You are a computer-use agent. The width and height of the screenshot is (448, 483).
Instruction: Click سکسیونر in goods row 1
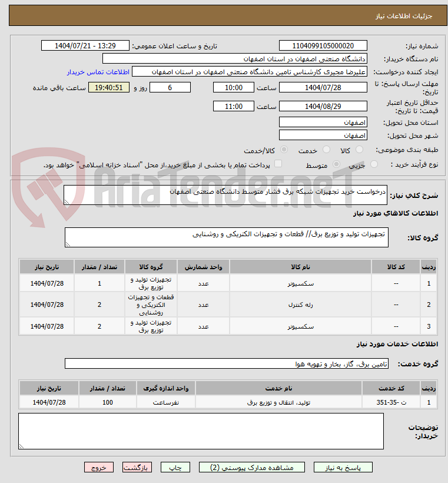click(300, 283)
